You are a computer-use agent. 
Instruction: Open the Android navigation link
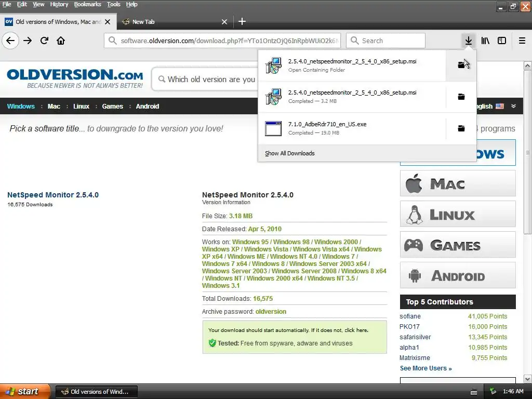point(147,106)
